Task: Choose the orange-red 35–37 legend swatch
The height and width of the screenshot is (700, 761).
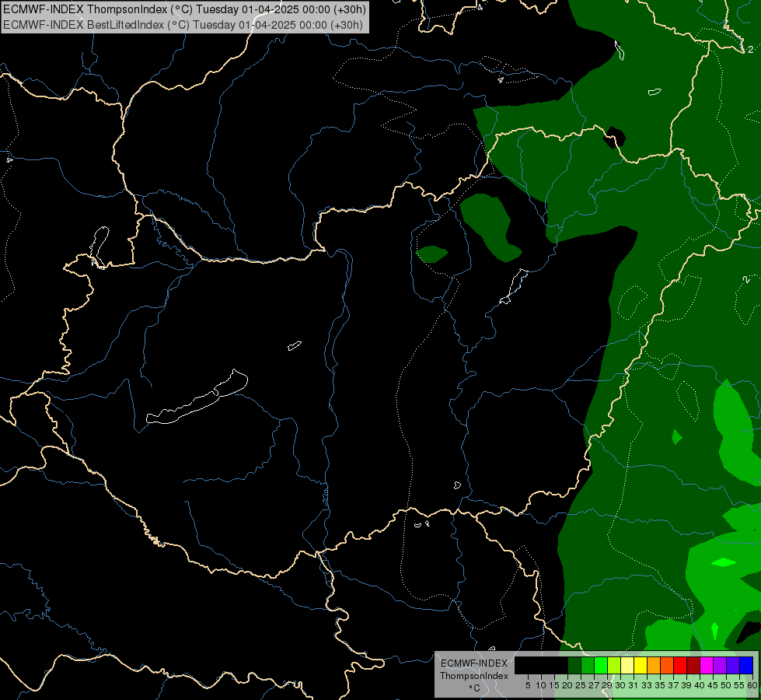Action: (x=667, y=665)
